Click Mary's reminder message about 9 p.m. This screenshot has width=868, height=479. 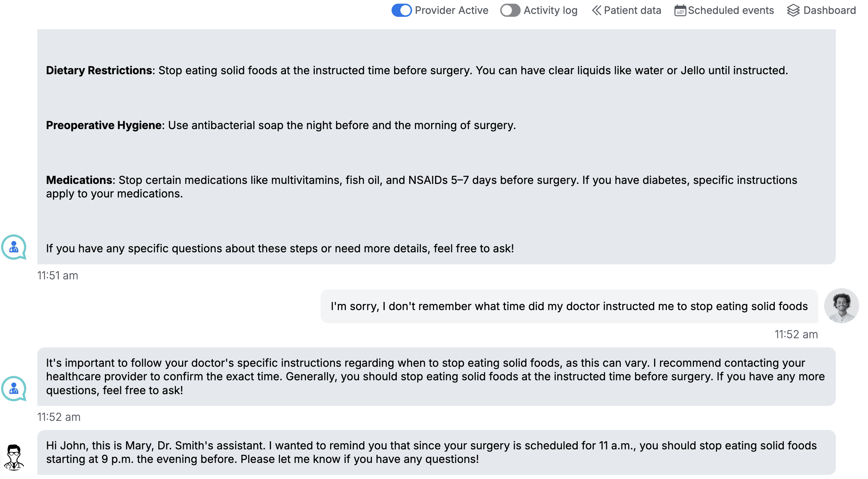tap(436, 452)
